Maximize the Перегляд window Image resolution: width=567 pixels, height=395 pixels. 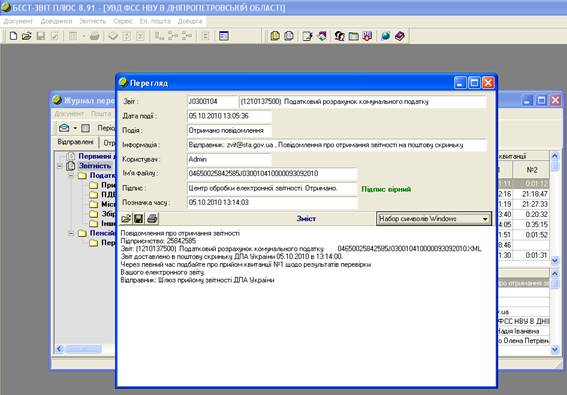tap(474, 83)
